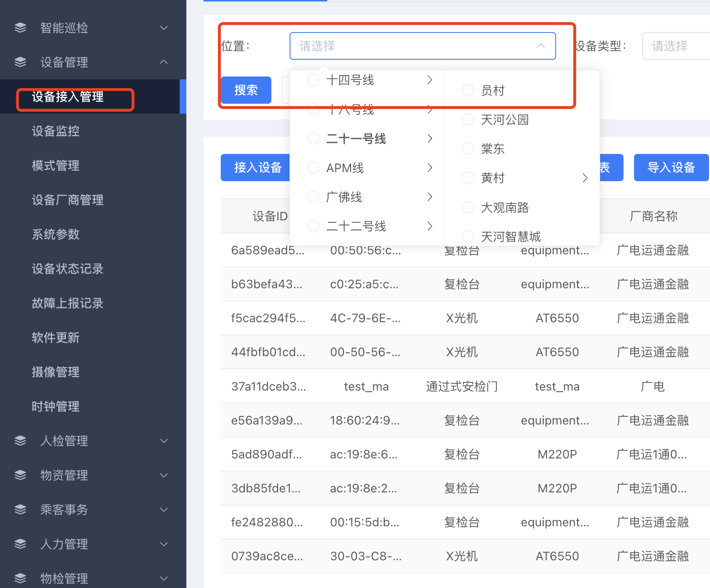Select the 十四号线 radio button
This screenshot has width=710, height=588.
(x=313, y=80)
